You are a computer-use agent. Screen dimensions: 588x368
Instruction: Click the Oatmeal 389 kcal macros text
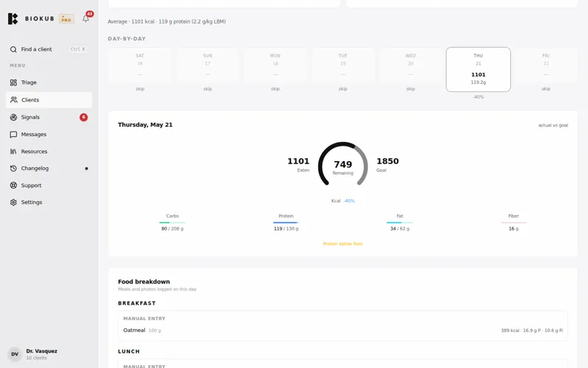point(531,330)
